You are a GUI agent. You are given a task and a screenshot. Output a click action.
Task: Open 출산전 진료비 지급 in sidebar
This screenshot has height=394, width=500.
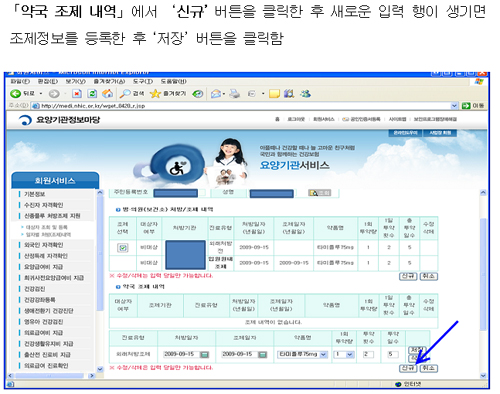click(x=47, y=355)
